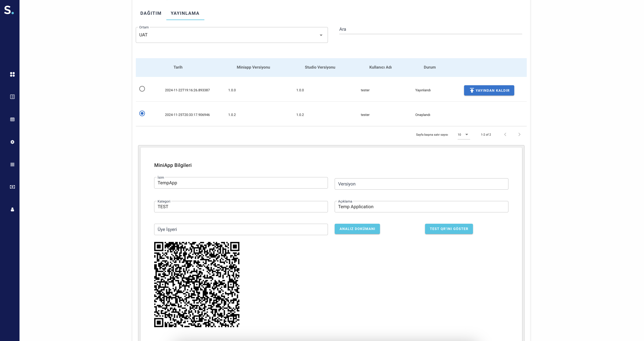
Task: Switch to the YAYINLAMA tab
Action: [185, 13]
